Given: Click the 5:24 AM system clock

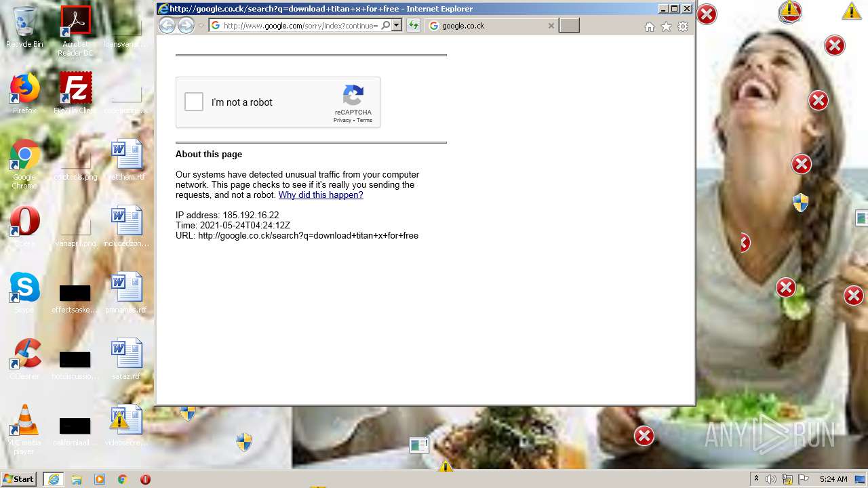Looking at the screenshot, I should tap(833, 479).
